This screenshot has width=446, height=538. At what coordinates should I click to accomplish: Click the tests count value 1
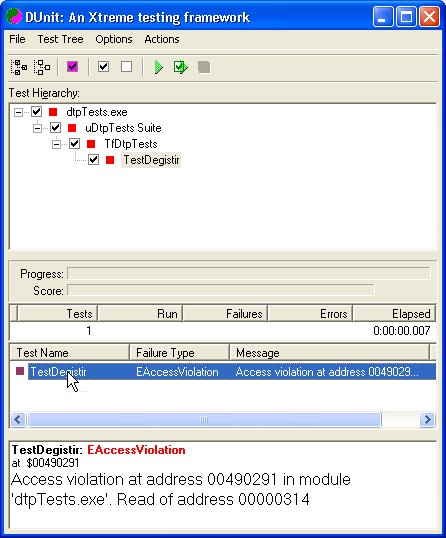[89, 331]
